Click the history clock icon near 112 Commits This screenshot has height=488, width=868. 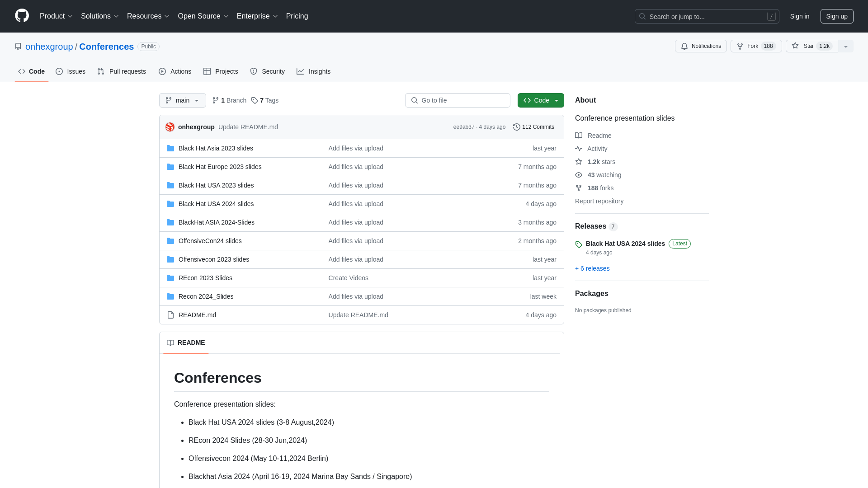pyautogui.click(x=517, y=127)
